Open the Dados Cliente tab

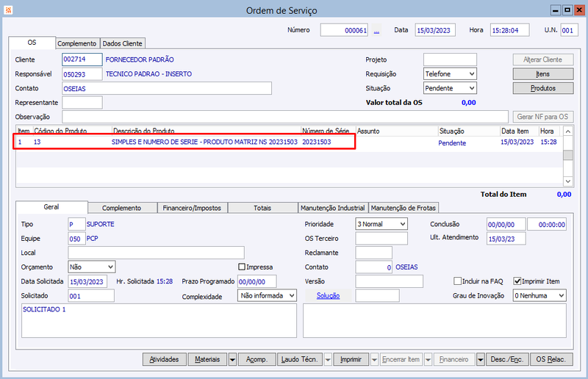click(x=122, y=43)
